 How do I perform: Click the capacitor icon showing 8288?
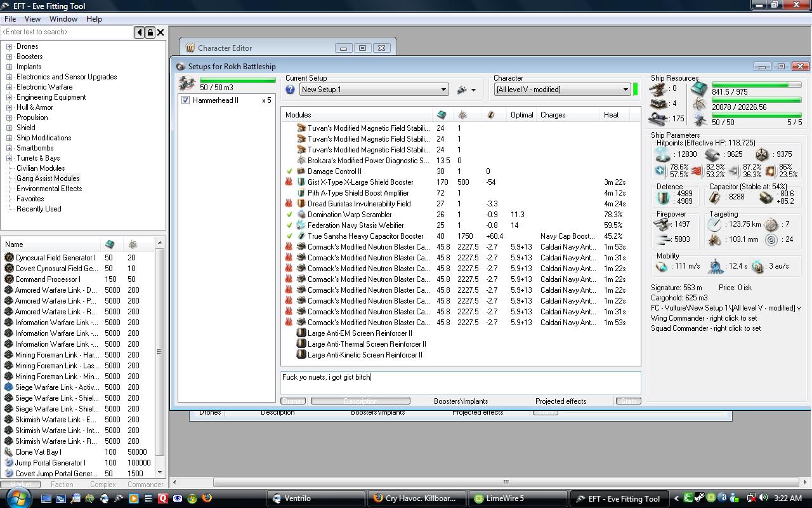[716, 198]
